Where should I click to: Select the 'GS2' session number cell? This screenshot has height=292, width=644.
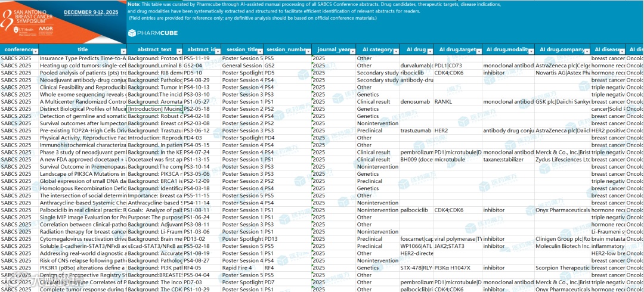tap(287, 66)
